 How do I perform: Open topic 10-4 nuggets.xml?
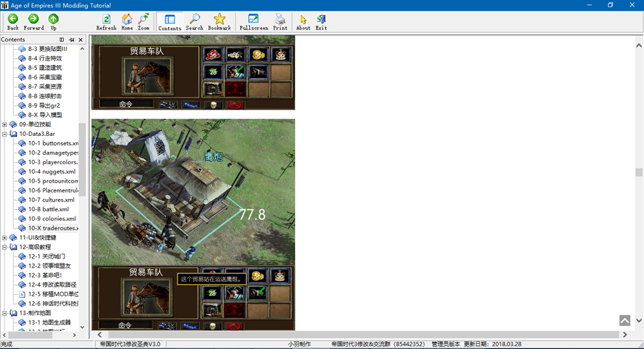(x=52, y=171)
